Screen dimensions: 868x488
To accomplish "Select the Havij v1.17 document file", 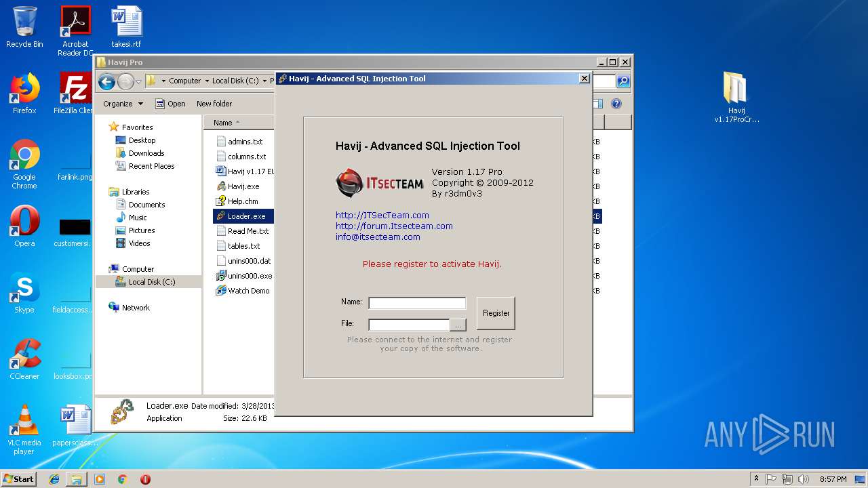I will click(x=244, y=171).
